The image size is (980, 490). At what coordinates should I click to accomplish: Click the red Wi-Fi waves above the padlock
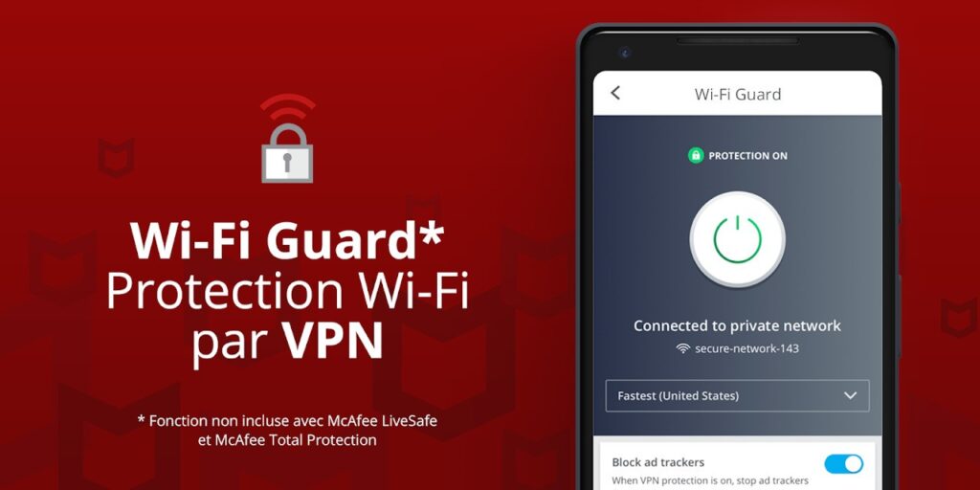point(287,107)
